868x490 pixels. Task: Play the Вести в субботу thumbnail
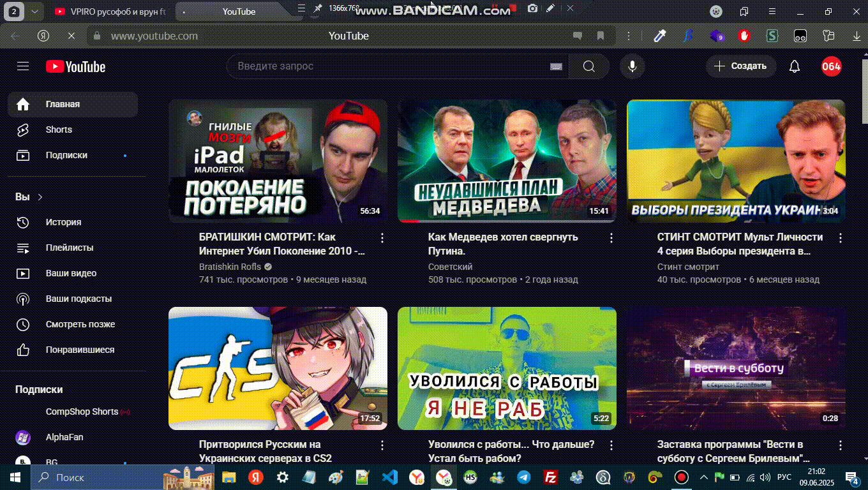click(x=736, y=368)
